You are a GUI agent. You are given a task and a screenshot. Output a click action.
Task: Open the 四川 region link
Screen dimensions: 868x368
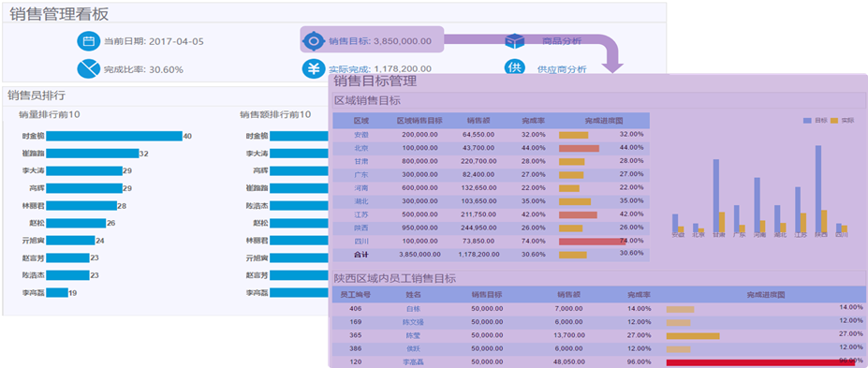361,241
